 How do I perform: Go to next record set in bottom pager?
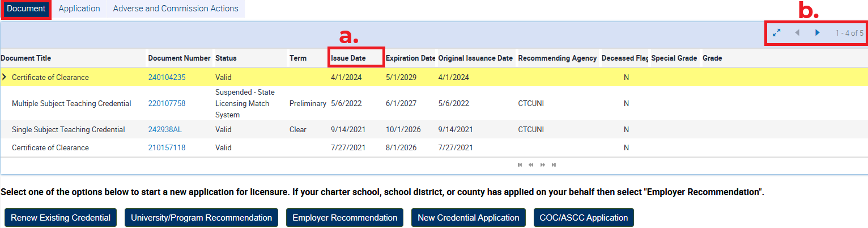(x=542, y=165)
